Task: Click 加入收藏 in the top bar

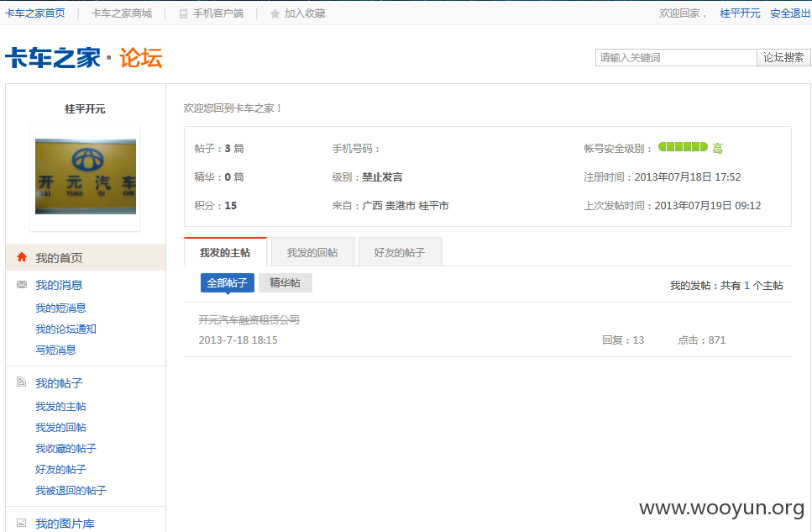Action: pyautogui.click(x=305, y=13)
